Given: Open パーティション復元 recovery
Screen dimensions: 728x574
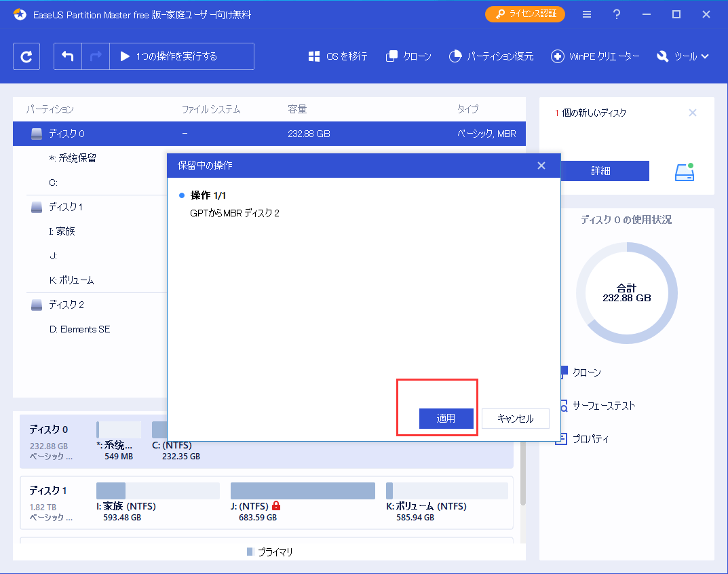Looking at the screenshot, I should click(x=491, y=56).
